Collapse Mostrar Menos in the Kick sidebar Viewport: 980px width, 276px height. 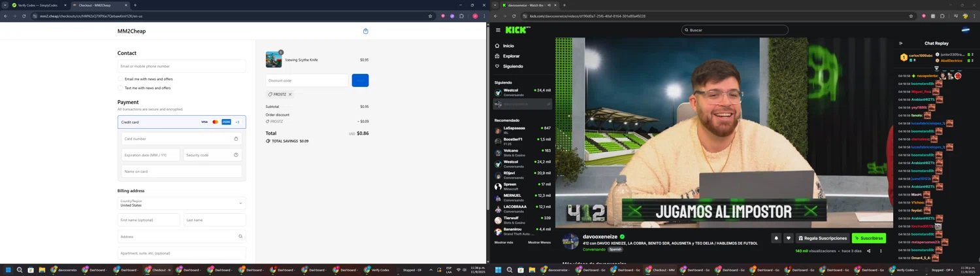click(x=539, y=243)
